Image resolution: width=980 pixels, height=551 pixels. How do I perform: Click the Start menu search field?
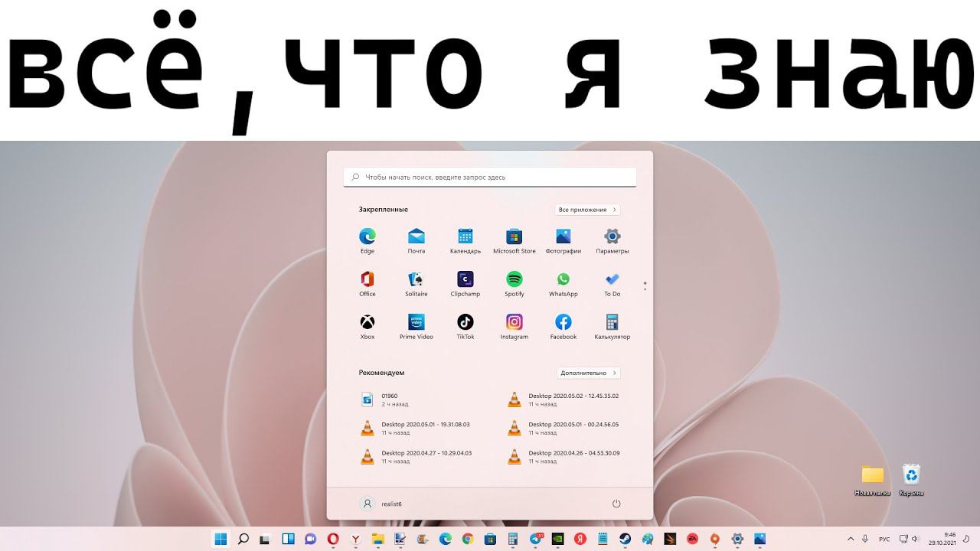(490, 177)
